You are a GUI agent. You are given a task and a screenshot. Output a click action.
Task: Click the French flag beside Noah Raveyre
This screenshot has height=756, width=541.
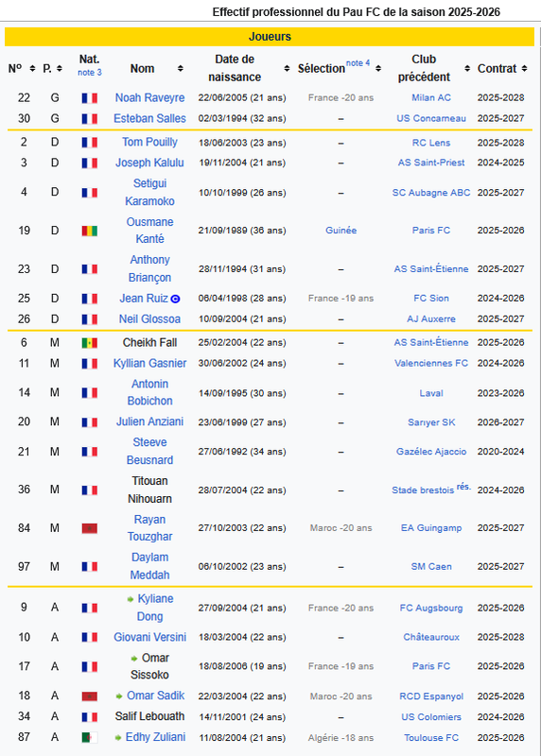tap(89, 98)
